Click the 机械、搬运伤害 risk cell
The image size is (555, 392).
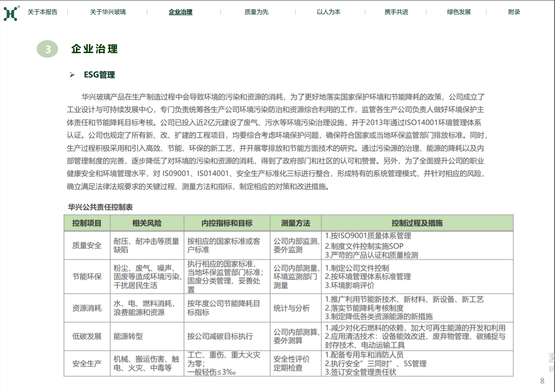147,363
